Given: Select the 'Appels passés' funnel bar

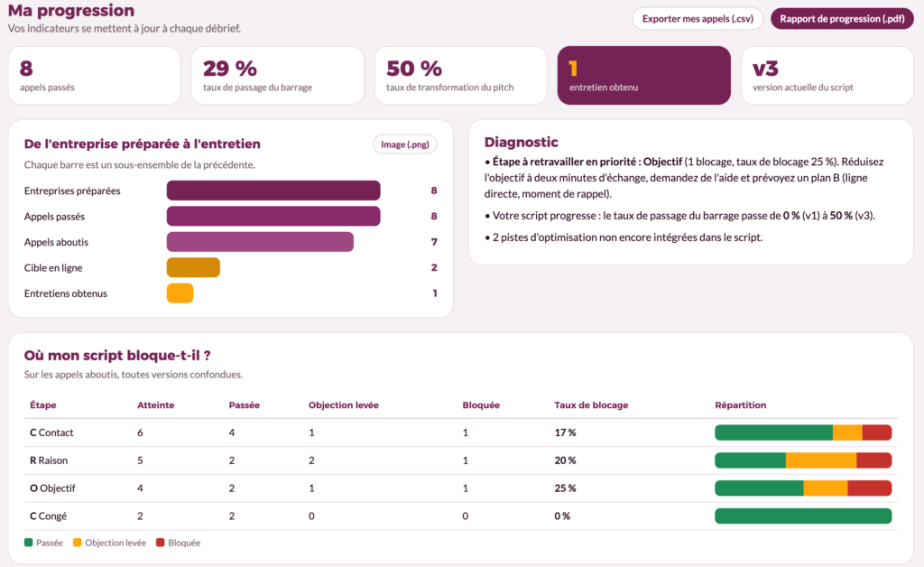Looking at the screenshot, I should (x=273, y=217).
